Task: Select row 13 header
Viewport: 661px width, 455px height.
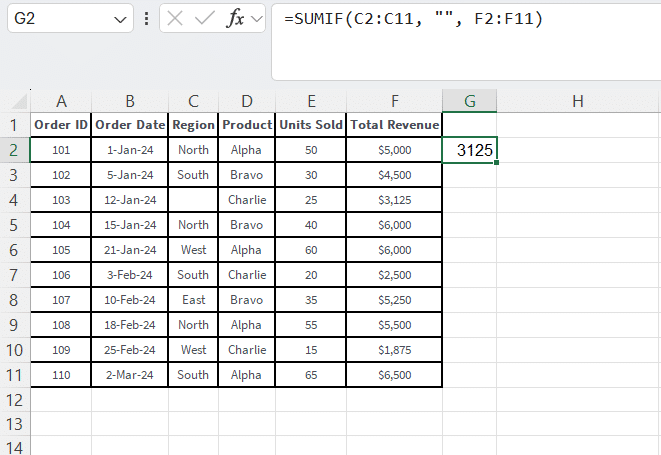Action: [14, 424]
